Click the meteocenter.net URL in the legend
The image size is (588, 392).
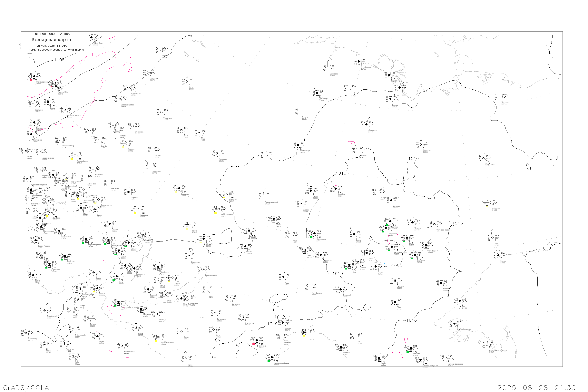click(55, 50)
